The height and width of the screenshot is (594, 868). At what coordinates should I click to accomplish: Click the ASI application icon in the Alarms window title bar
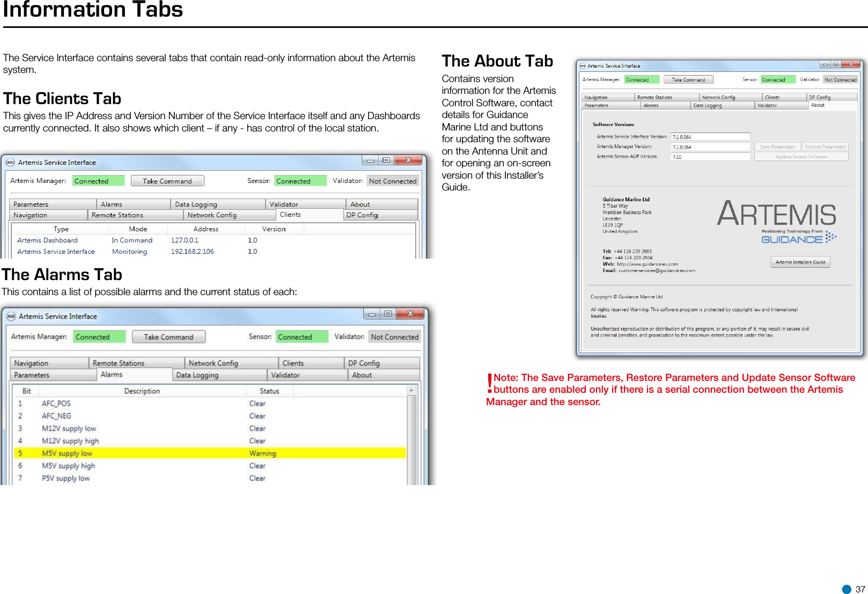click(11, 316)
